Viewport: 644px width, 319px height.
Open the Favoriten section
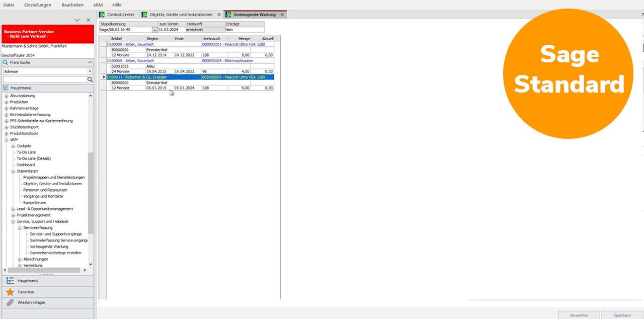point(47,292)
